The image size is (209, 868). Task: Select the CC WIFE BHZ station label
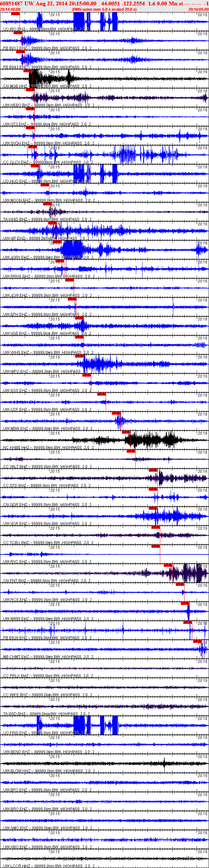(x=48, y=696)
